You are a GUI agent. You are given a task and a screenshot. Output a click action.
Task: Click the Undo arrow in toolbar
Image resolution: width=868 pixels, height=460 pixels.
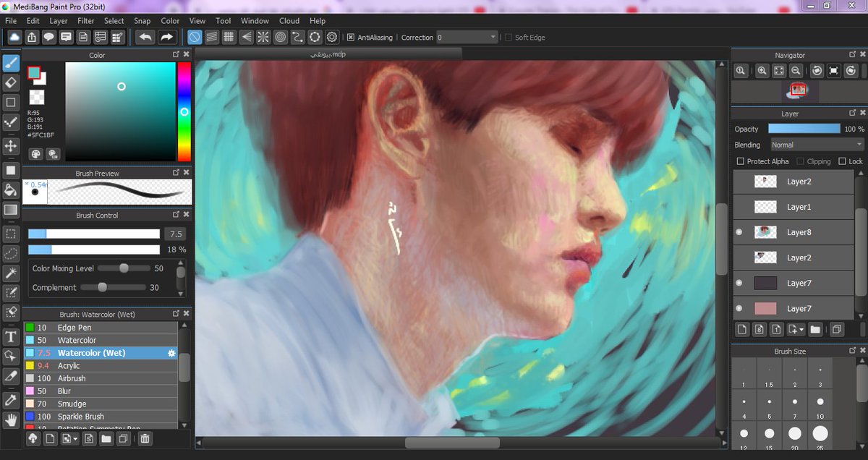pos(145,37)
